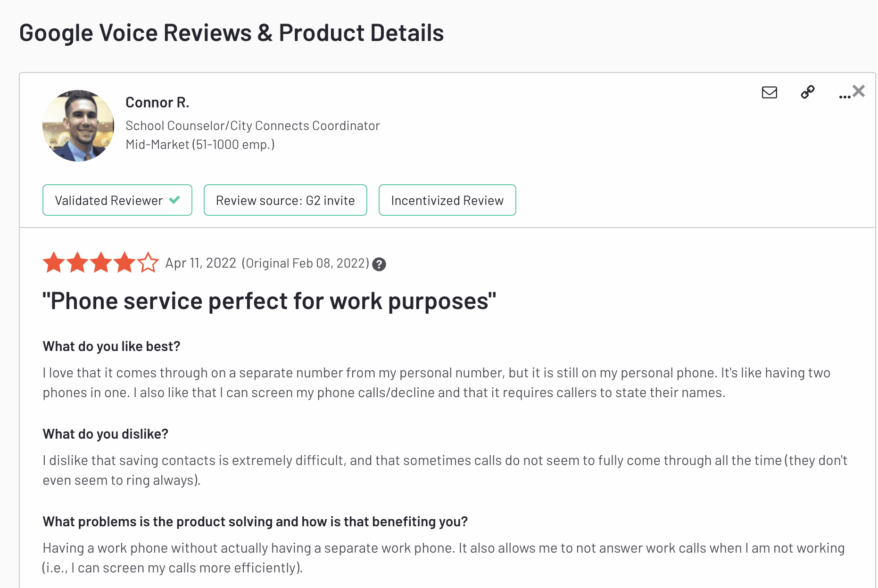Select the "What do you dislike?" heading
878x588 pixels.
(x=105, y=434)
